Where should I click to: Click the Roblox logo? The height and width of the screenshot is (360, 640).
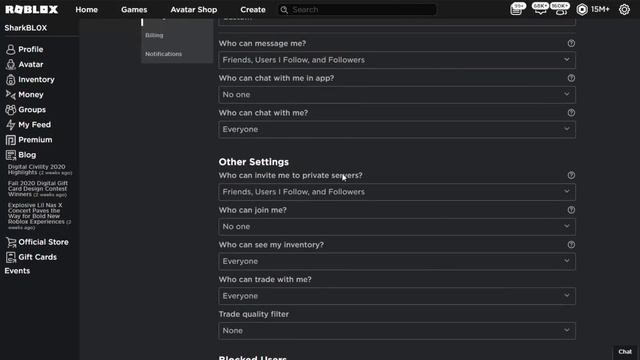[31, 9]
